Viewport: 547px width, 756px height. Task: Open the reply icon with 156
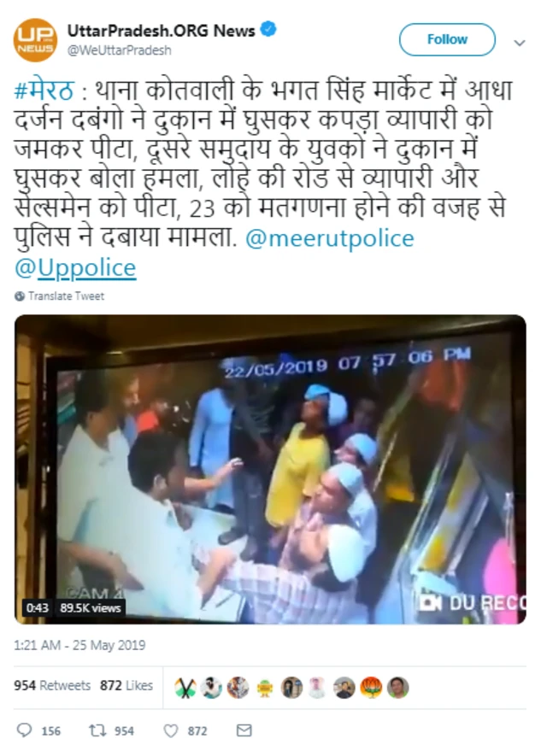click(24, 730)
